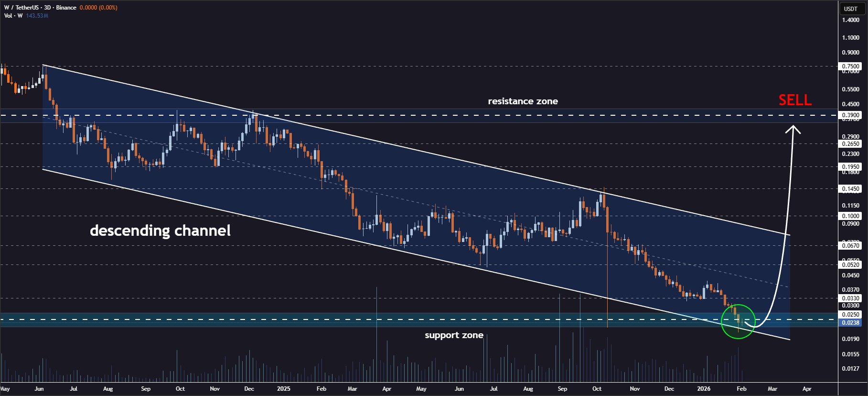Screen dimensions: 868x396
Task: Click the 0.9000 price scale value
Action: pos(850,53)
